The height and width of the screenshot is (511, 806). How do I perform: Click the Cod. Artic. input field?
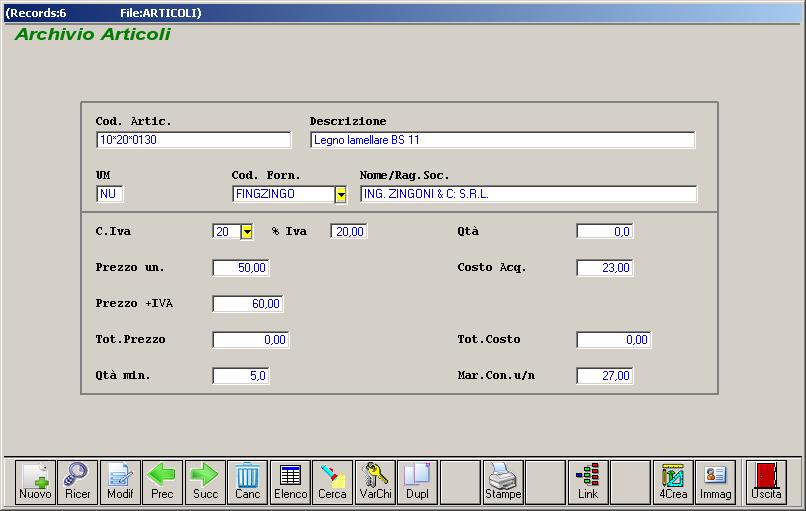pos(193,140)
